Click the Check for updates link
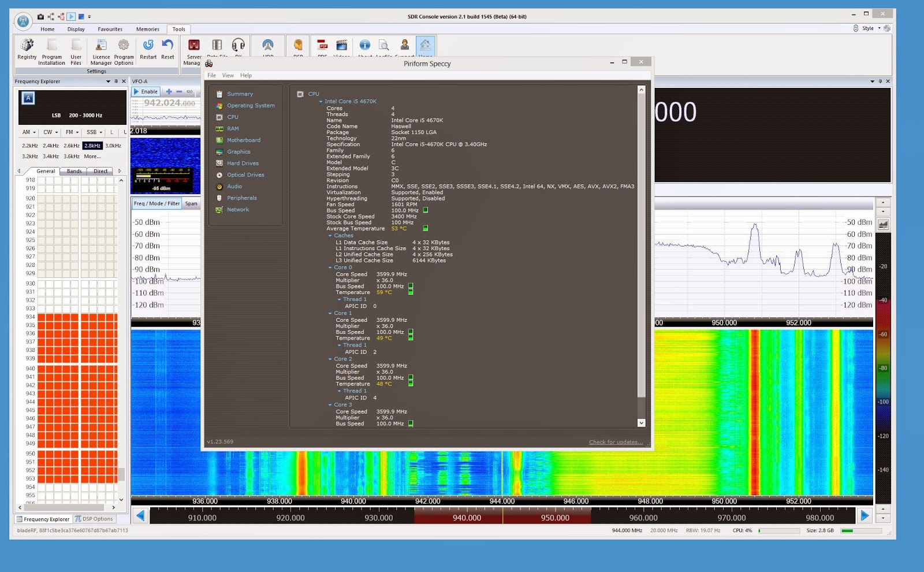The height and width of the screenshot is (572, 924). tap(615, 443)
